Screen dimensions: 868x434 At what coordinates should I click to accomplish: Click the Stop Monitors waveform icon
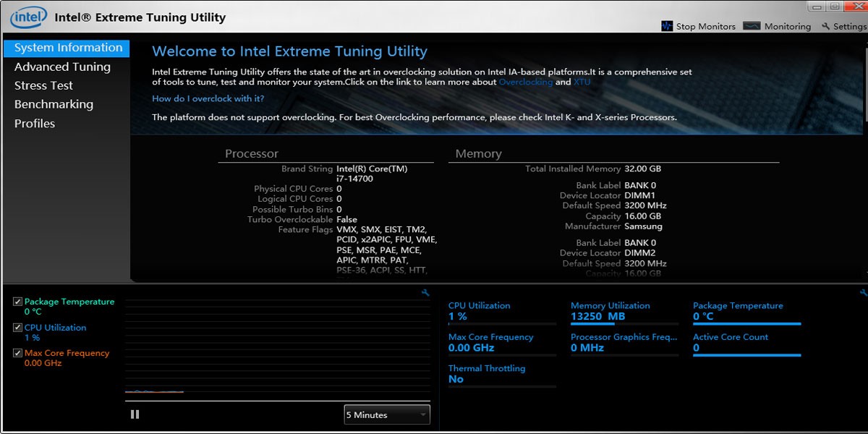click(x=667, y=26)
